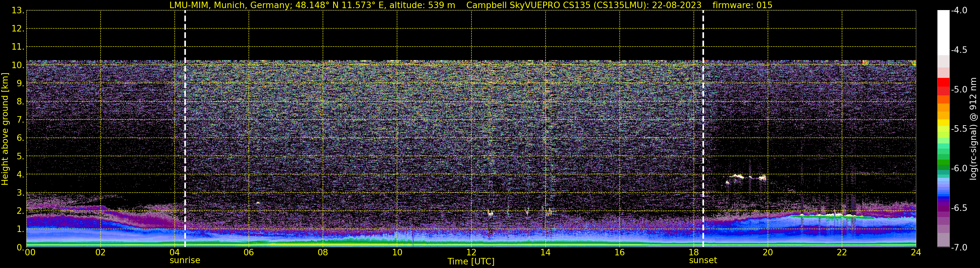Click the 'LMU-MIM, Munich, Germany' location title text

pos(230,5)
